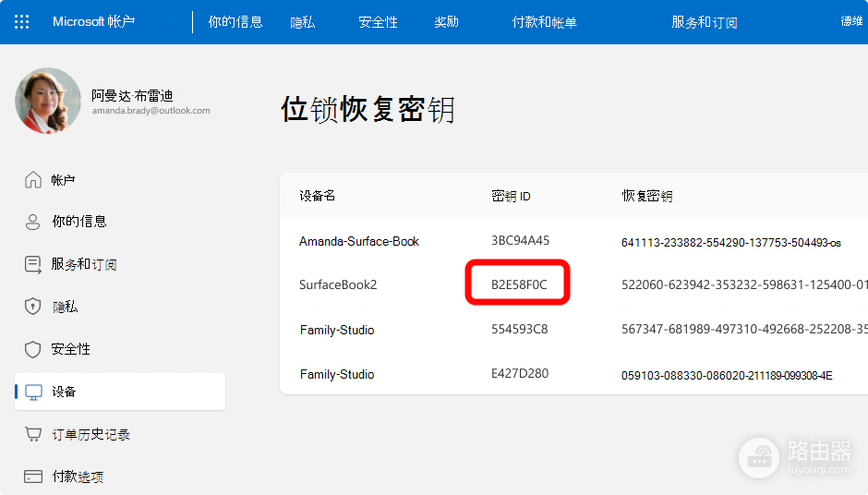Open 隐私 in top navigation
This screenshot has width=868, height=495.
pyautogui.click(x=303, y=22)
